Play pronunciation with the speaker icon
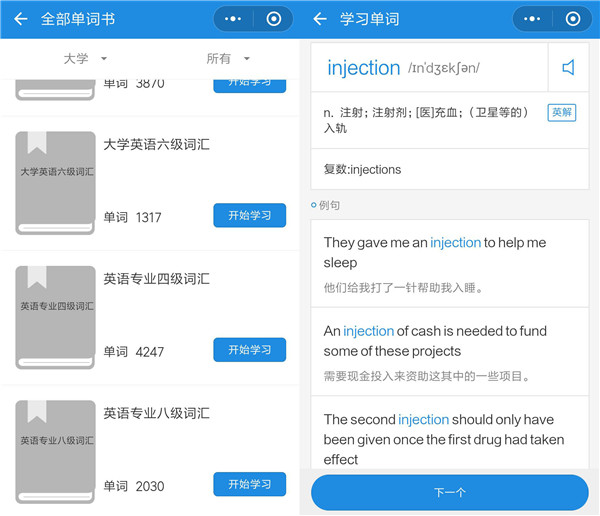Image resolution: width=600 pixels, height=516 pixels. click(568, 67)
